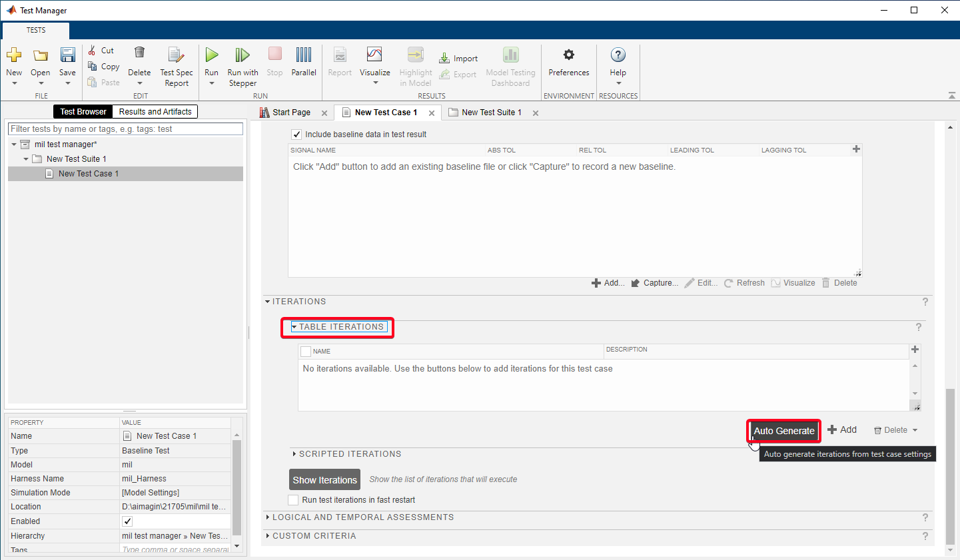This screenshot has width=960, height=560.
Task: Capture a new baseline
Action: 654,283
